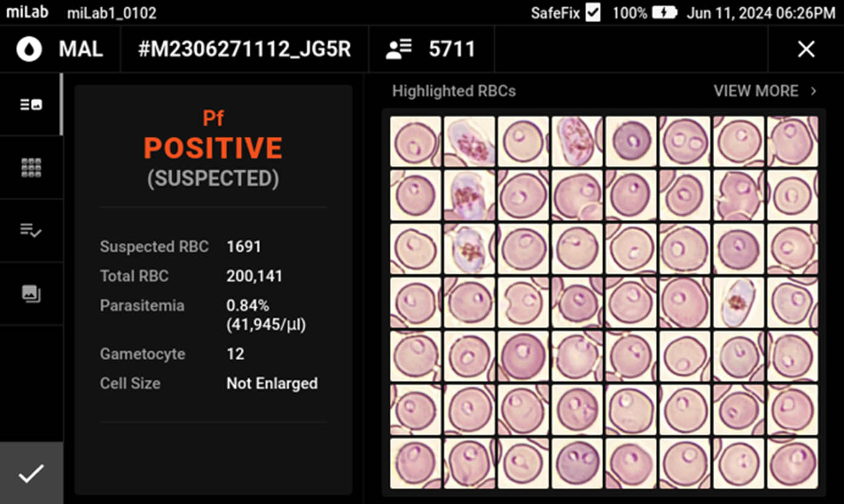
Task: Click the patient ID icon
Action: coord(399,49)
